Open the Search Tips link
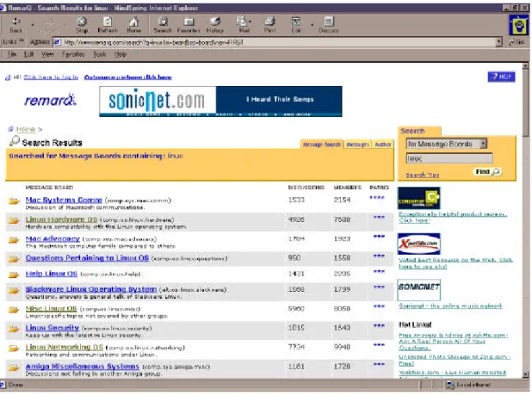The height and width of the screenshot is (395, 532). (423, 175)
